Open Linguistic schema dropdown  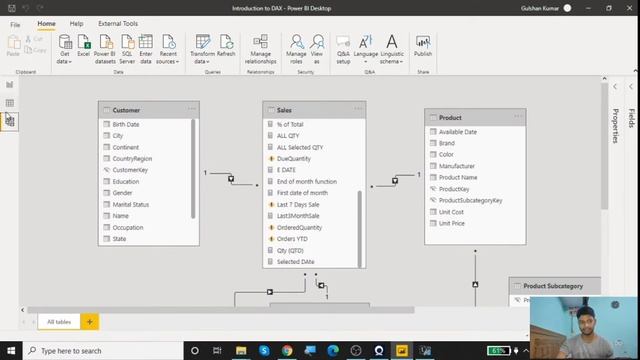pos(391,49)
